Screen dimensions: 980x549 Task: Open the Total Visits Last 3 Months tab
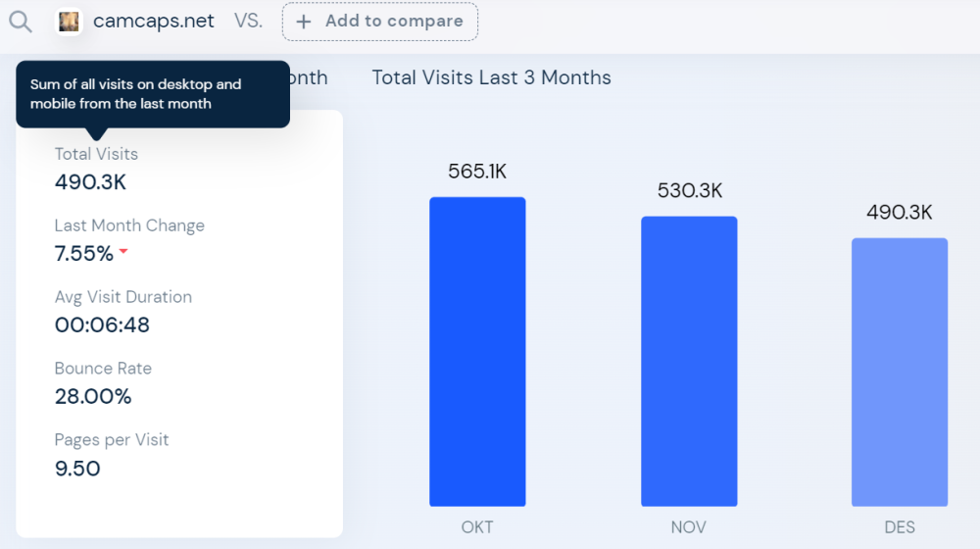coord(491,77)
